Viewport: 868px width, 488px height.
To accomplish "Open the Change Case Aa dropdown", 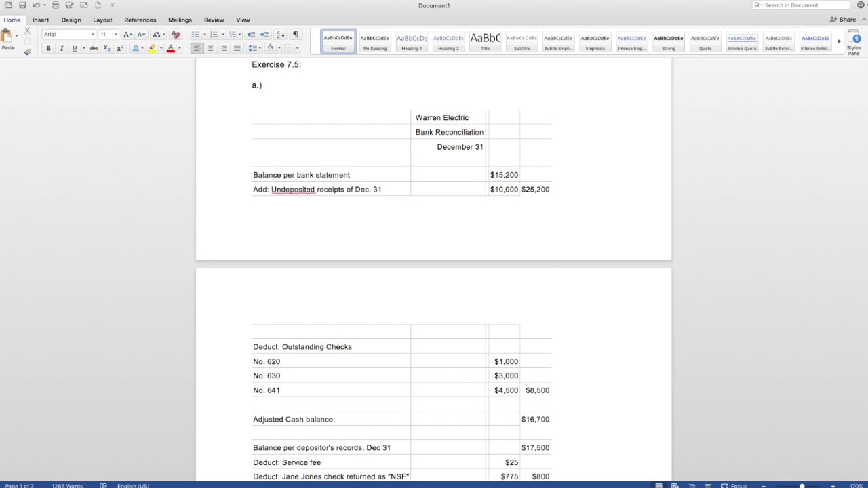I will point(157,35).
